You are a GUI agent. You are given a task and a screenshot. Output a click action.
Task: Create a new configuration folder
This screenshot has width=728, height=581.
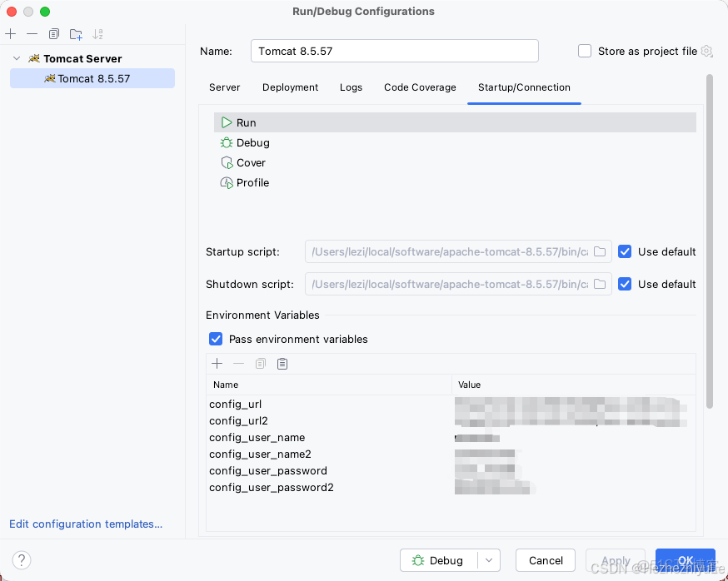point(75,34)
